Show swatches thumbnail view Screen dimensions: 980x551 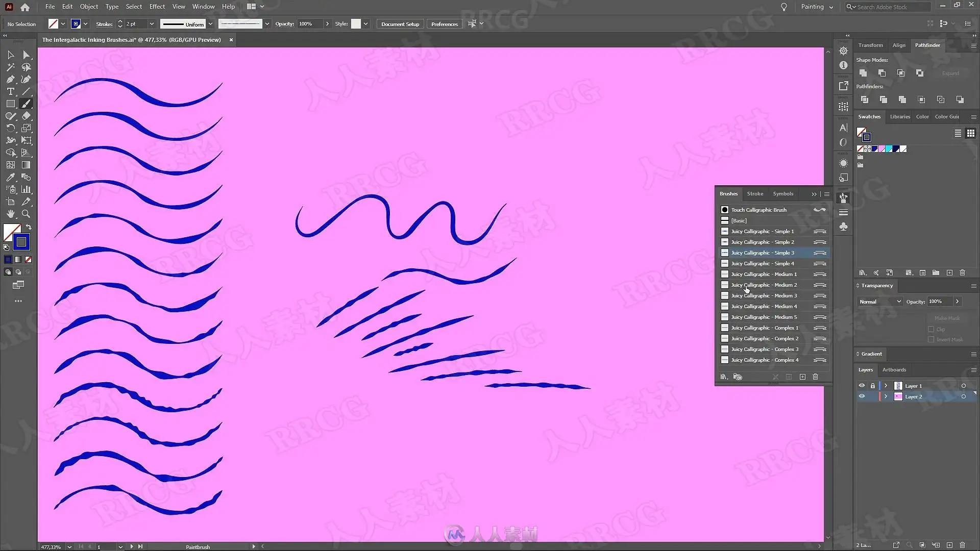click(971, 133)
